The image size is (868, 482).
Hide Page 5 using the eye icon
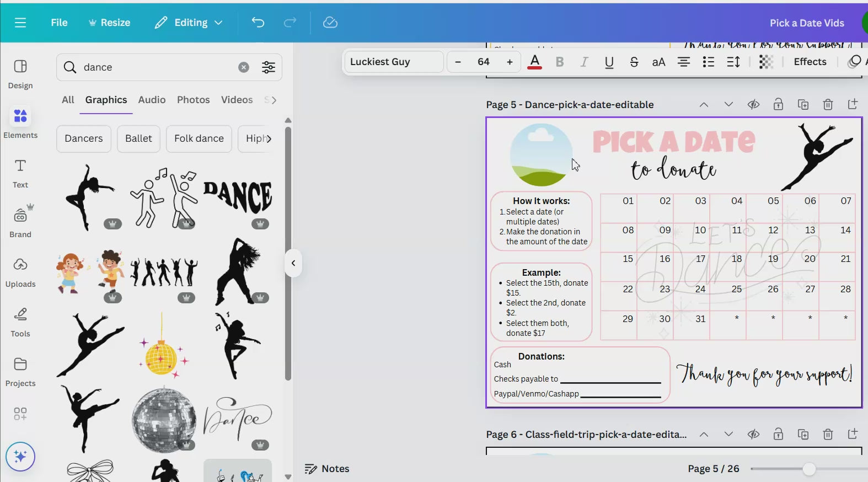pos(753,105)
